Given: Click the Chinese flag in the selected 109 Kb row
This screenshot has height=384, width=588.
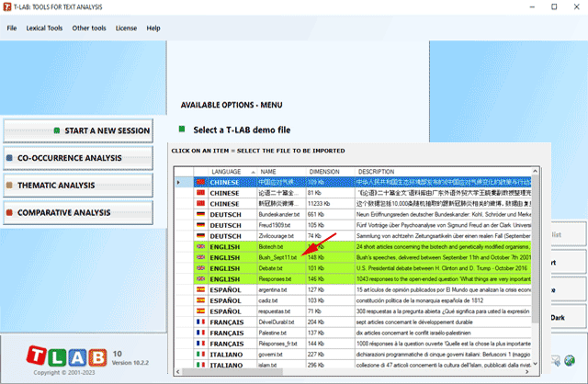Looking at the screenshot, I should (200, 182).
